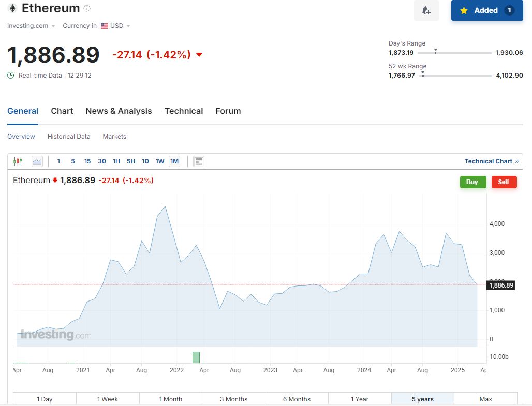Viewport: 532px width, 406px height.
Task: Set the chart interval to 5 minutes
Action: point(73,161)
